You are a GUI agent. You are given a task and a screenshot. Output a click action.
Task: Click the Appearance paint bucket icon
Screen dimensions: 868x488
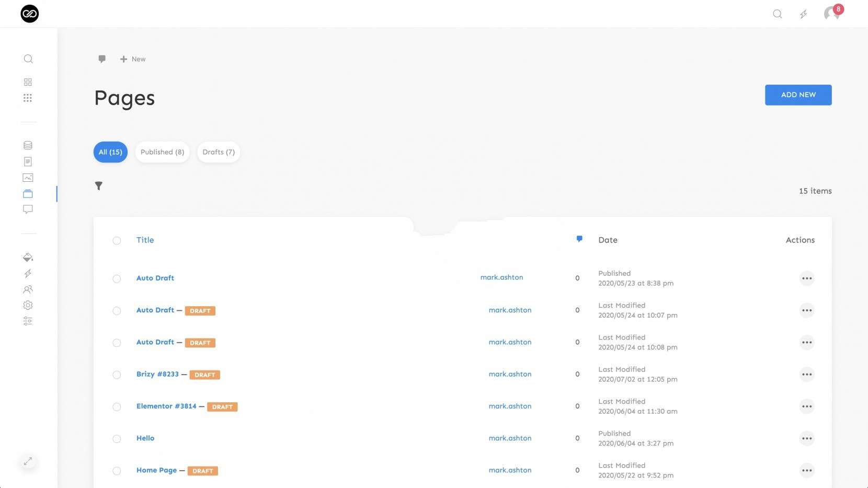tap(28, 257)
